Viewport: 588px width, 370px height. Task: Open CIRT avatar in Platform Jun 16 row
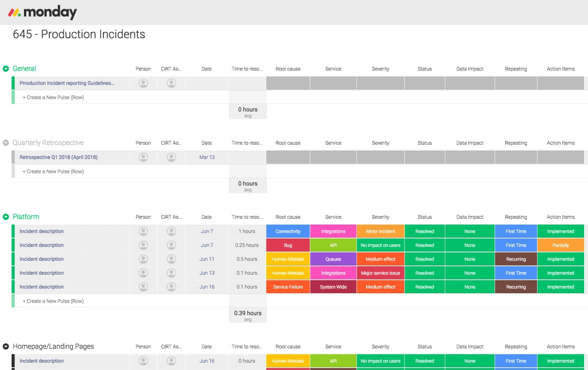(x=171, y=287)
